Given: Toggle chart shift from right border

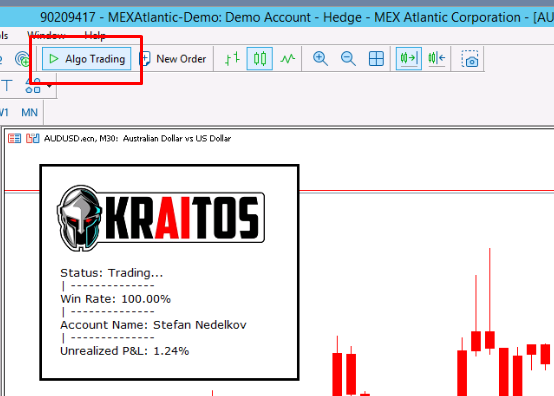Looking at the screenshot, I should click(x=437, y=58).
